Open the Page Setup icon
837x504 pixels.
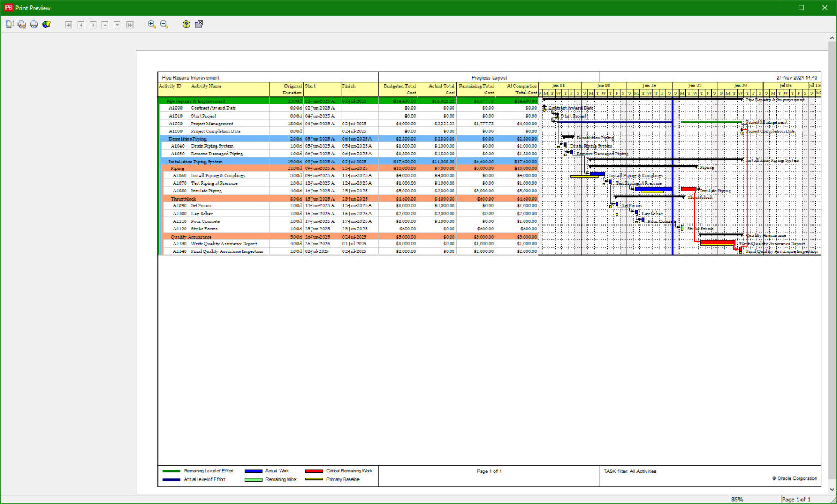9,25
